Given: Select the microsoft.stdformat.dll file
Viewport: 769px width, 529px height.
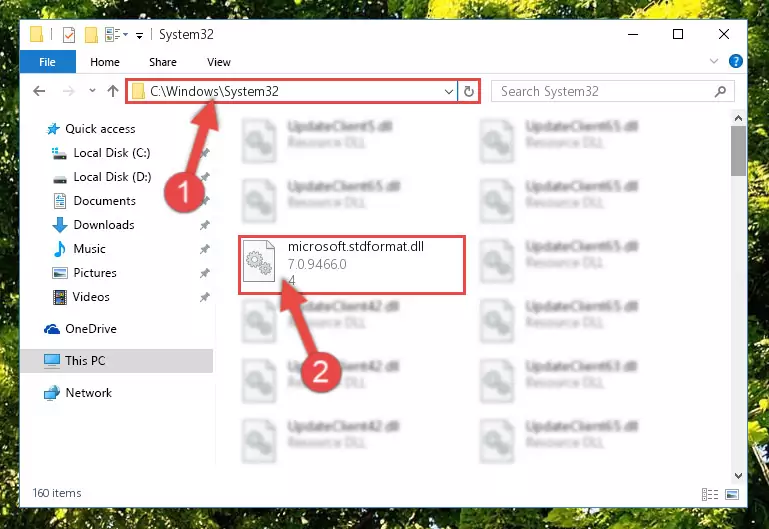Looking at the screenshot, I should click(x=352, y=265).
